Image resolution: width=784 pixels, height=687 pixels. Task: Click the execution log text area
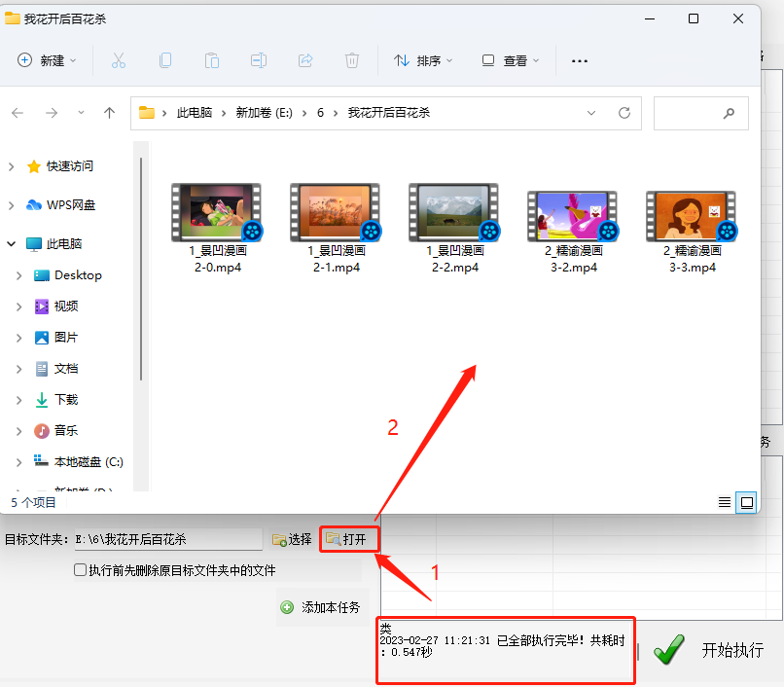[505, 650]
